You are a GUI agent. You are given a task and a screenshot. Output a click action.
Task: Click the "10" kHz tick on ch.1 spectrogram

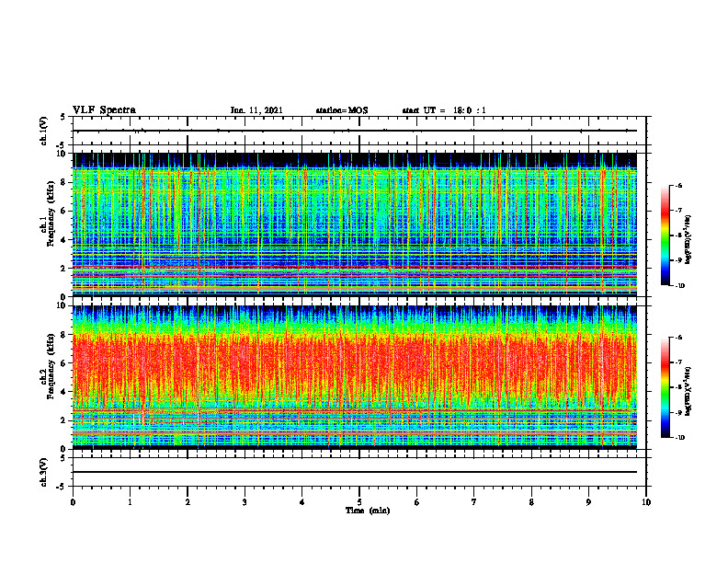coord(62,154)
